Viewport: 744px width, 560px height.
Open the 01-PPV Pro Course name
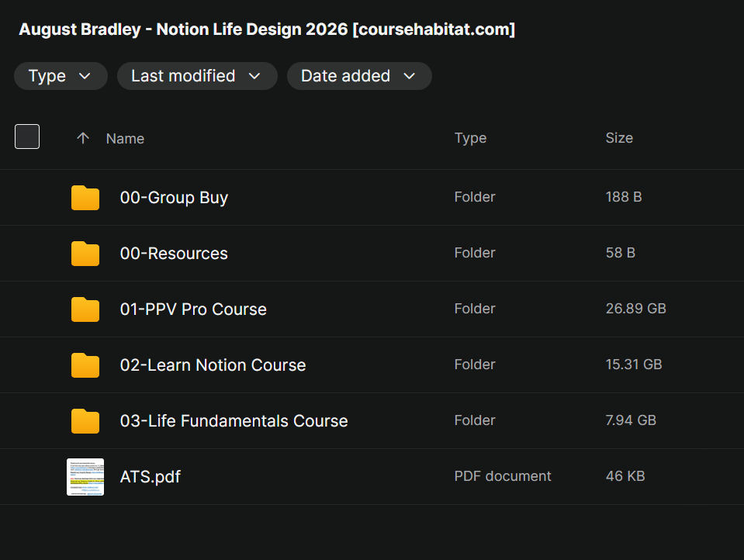coord(193,309)
